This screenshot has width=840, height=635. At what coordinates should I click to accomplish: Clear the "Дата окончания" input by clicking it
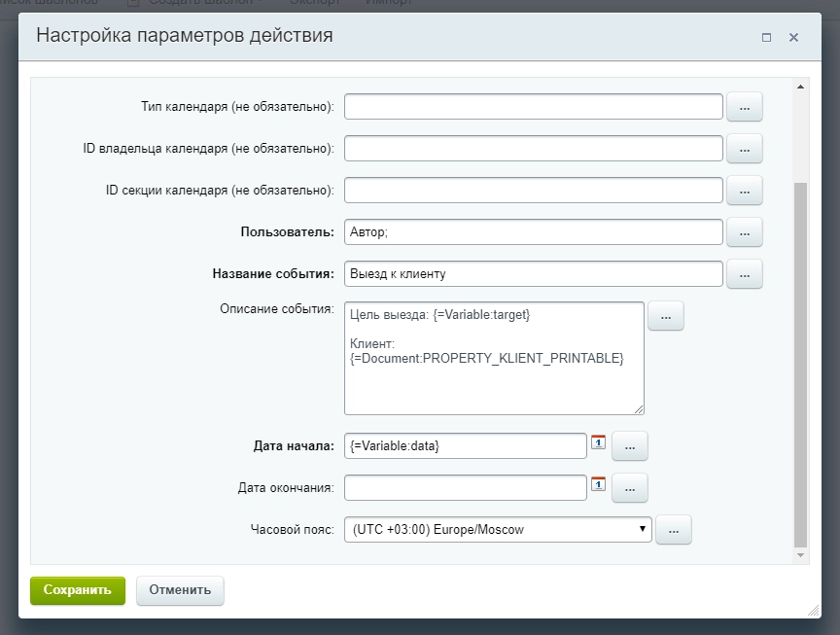click(467, 488)
